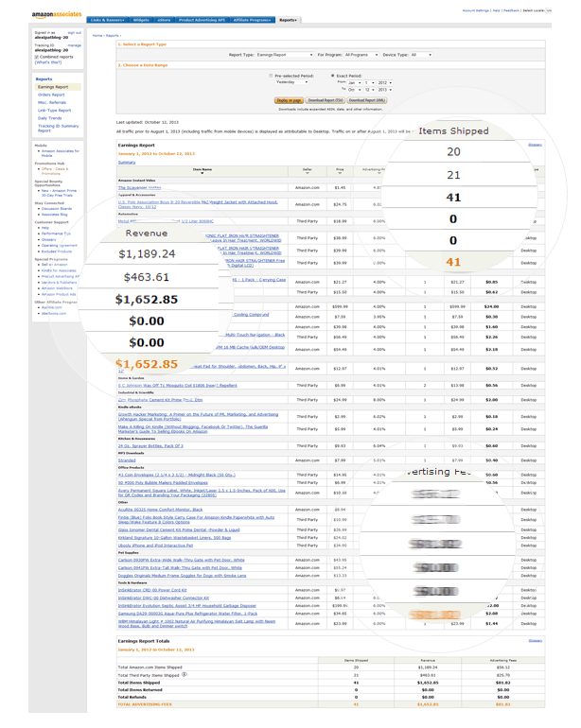581x728 pixels.
Task: Open the Links & Banners tab
Action: pos(107,20)
